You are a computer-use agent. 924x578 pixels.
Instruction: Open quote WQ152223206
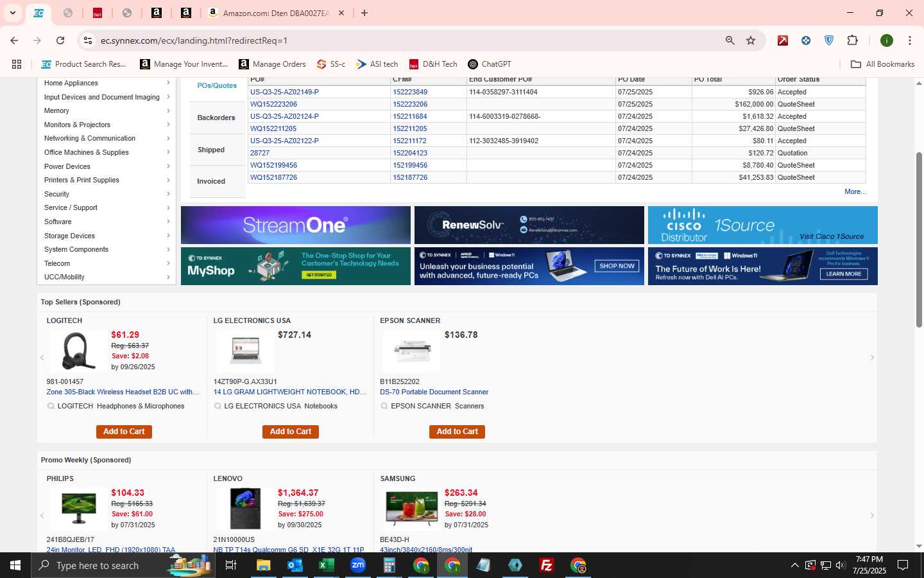pos(273,104)
